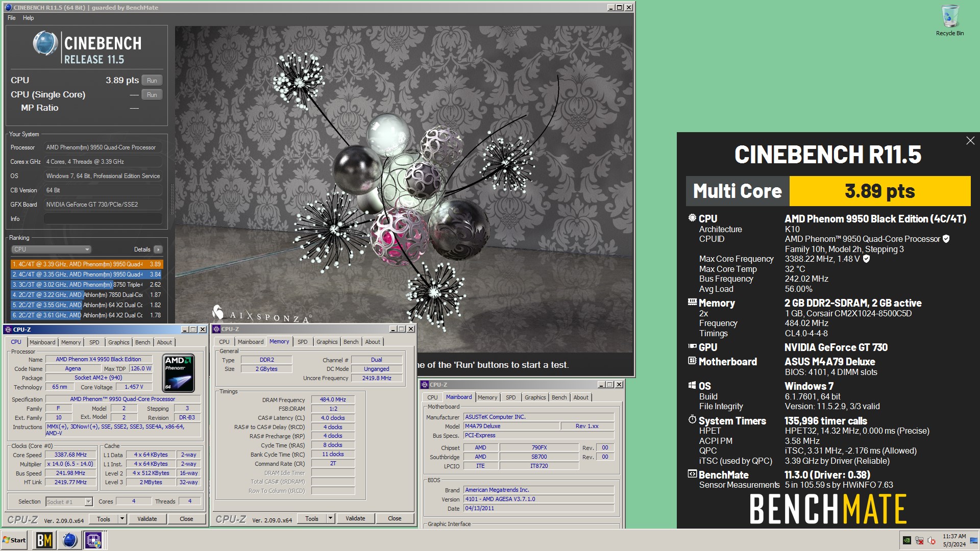Click the DRAM Frequency 484.0 MHz value
Viewport: 980px width, 551px height.
click(333, 399)
